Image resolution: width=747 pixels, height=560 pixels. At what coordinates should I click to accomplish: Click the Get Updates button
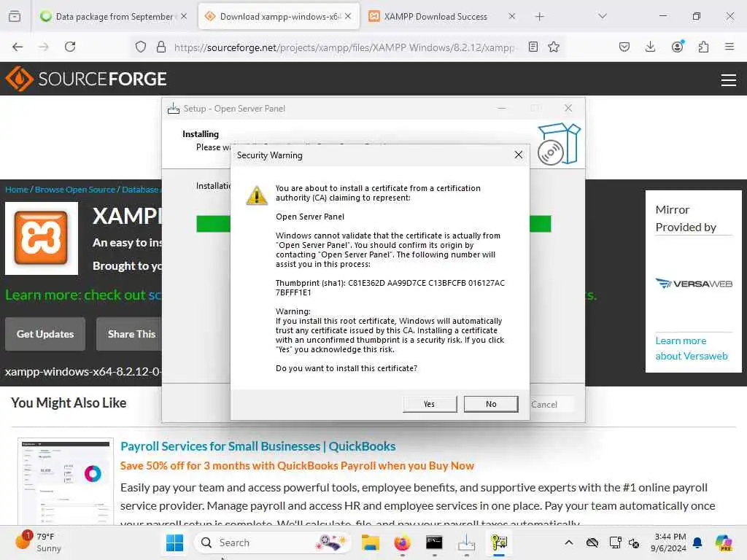point(45,334)
